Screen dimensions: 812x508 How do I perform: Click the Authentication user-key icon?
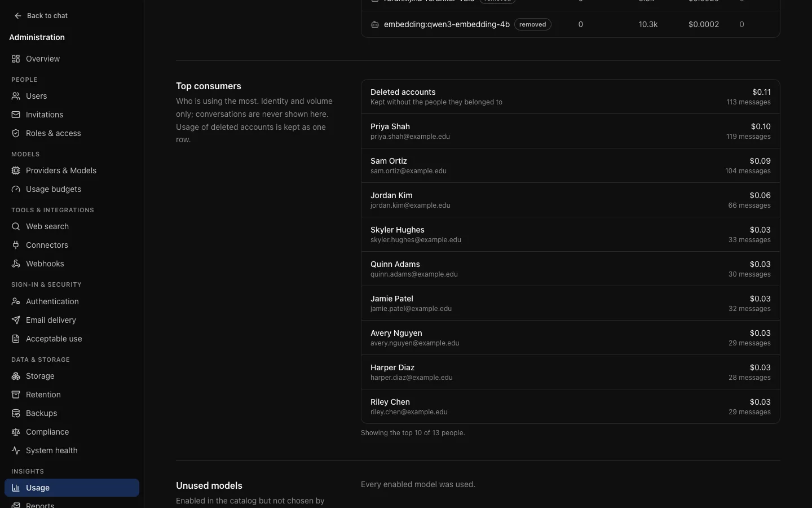(16, 301)
